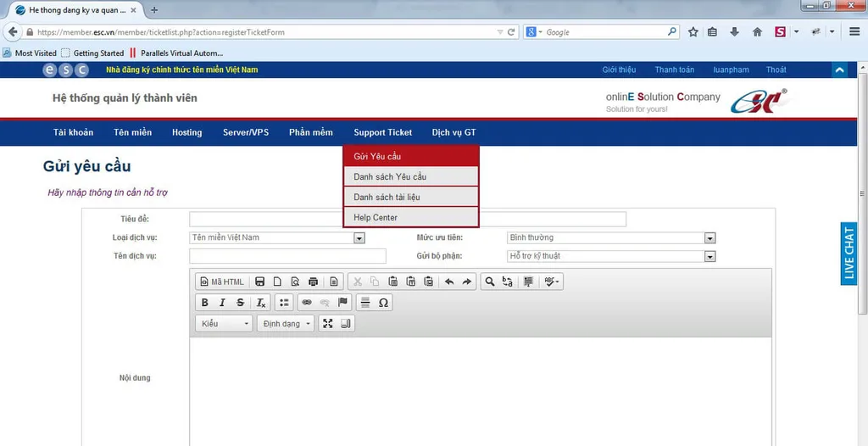The height and width of the screenshot is (446, 868).
Task: Open the Server/VPS menu
Action: [246, 132]
